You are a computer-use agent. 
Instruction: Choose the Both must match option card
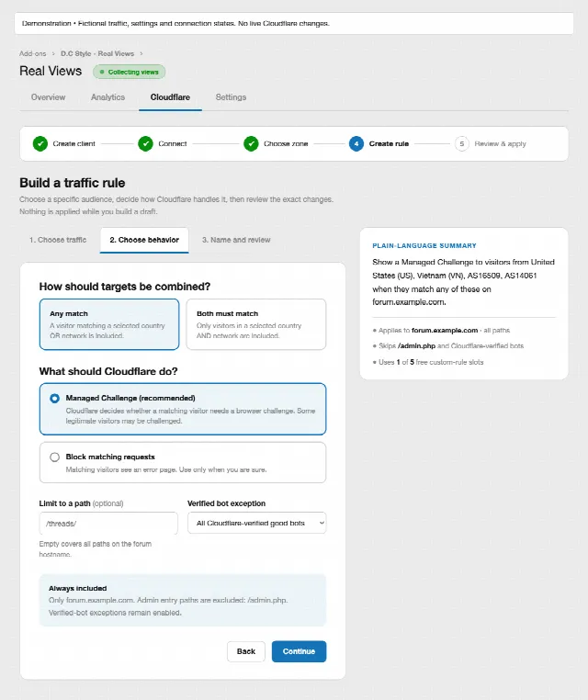click(x=255, y=324)
